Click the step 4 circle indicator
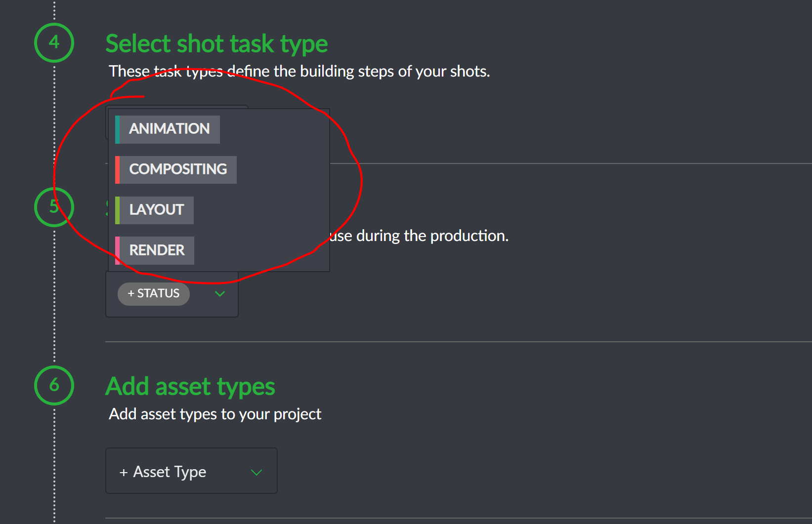Screen dimensions: 812x524 [x=54, y=42]
